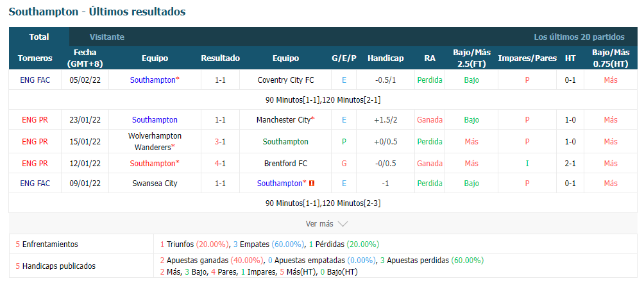Click the 3-1 Wolverhampton result score
644x283 pixels.
point(220,142)
